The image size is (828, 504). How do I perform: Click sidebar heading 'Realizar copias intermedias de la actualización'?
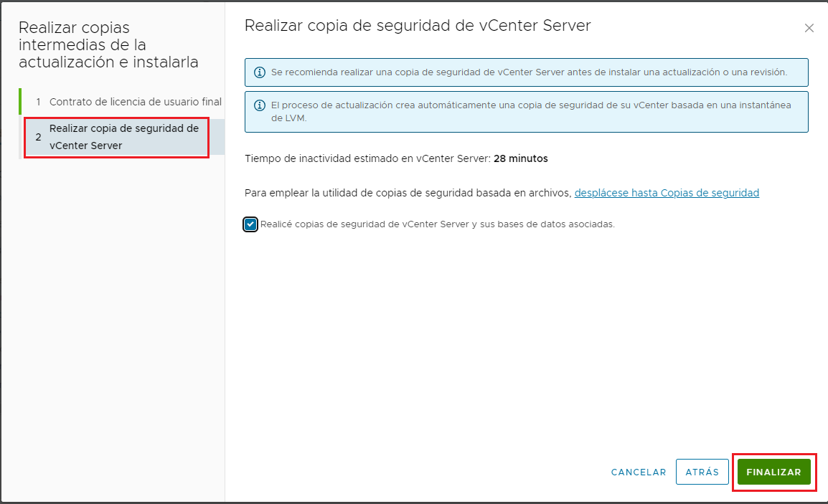(109, 45)
